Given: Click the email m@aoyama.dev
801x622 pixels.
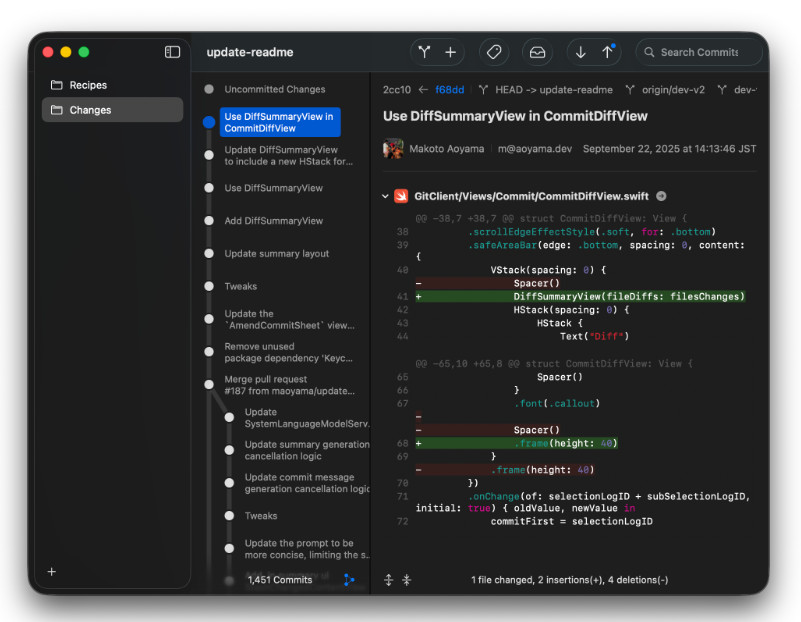Looking at the screenshot, I should click(x=535, y=149).
